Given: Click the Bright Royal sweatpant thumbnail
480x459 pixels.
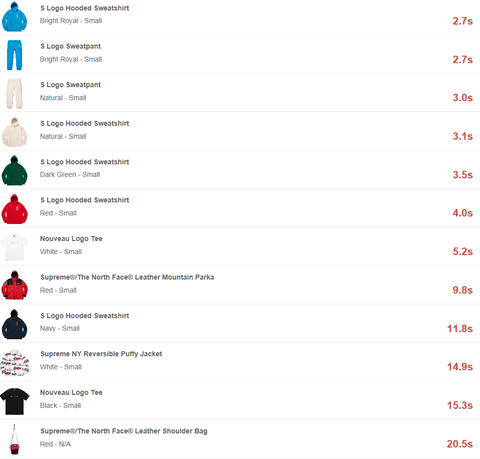Looking at the screenshot, I should click(14, 55).
